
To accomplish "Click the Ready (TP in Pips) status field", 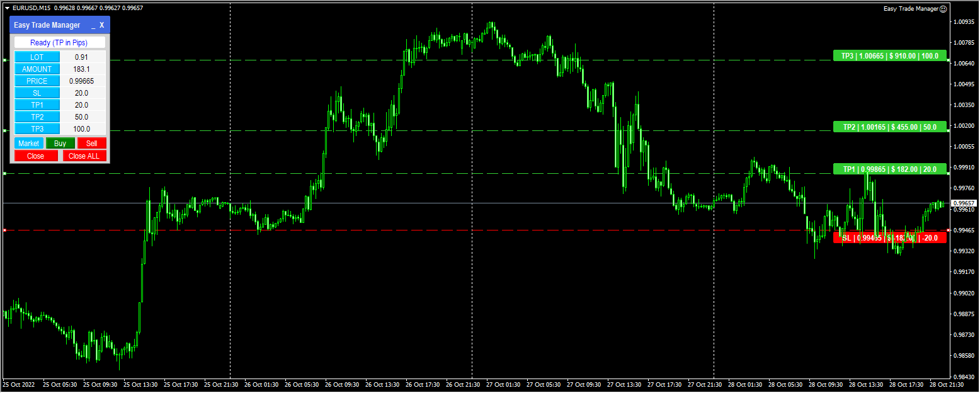I will (x=59, y=42).
